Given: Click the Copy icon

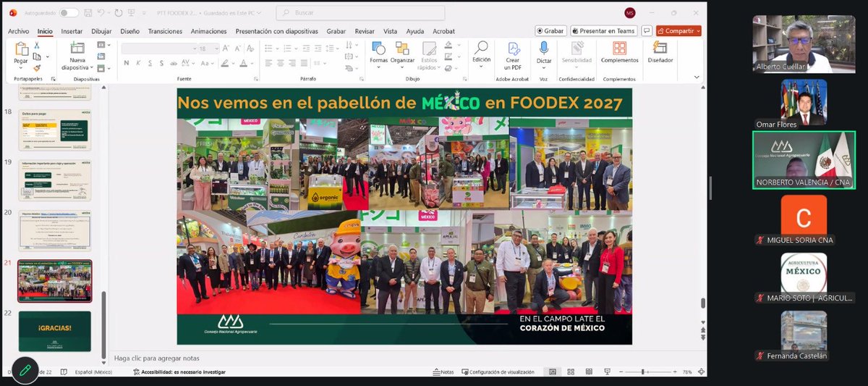Looking at the screenshot, I should click(x=37, y=56).
